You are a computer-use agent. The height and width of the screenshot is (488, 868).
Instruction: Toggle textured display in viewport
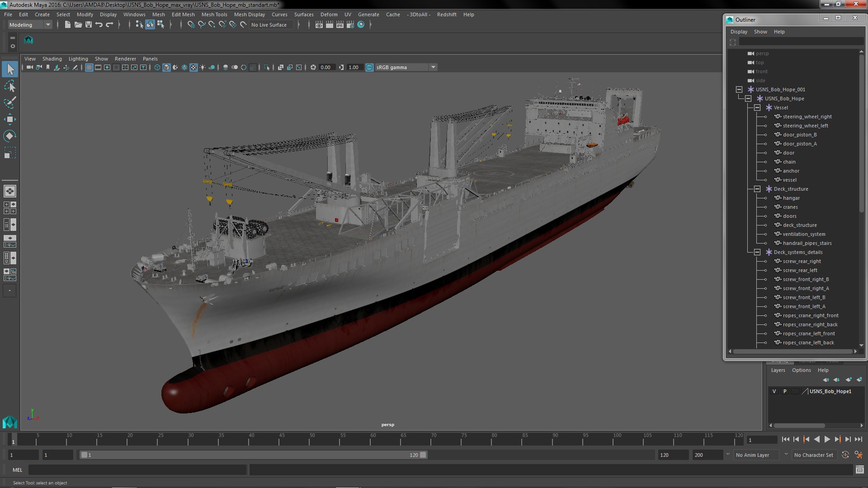(193, 67)
